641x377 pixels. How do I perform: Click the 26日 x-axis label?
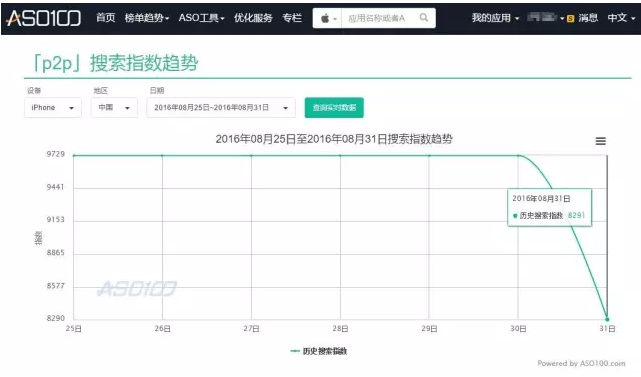[x=163, y=329]
